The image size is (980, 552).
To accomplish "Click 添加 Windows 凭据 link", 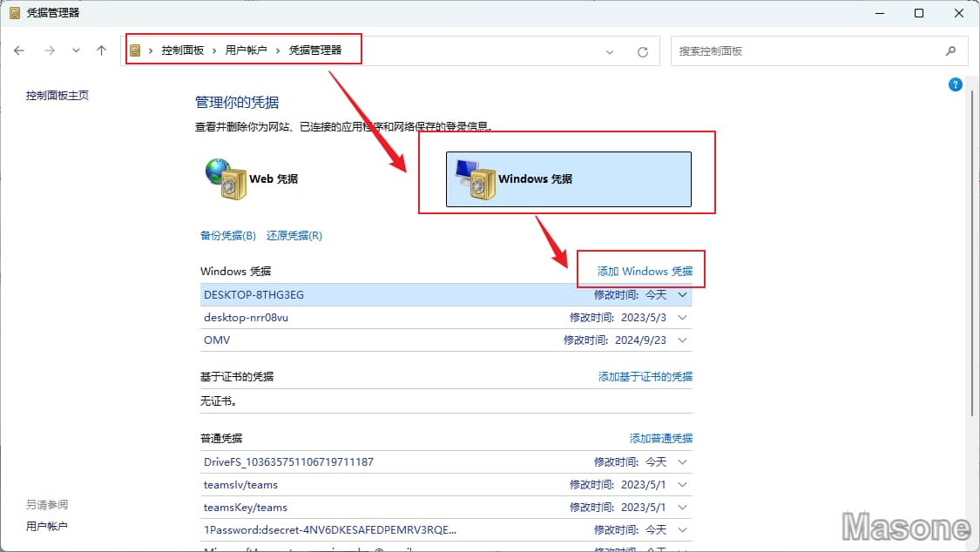I will click(x=645, y=271).
